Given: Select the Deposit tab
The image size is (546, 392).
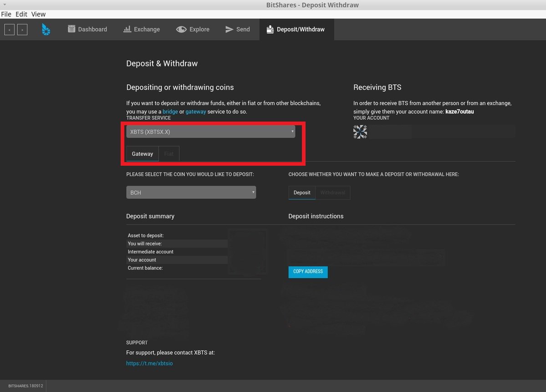Looking at the screenshot, I should [302, 193].
